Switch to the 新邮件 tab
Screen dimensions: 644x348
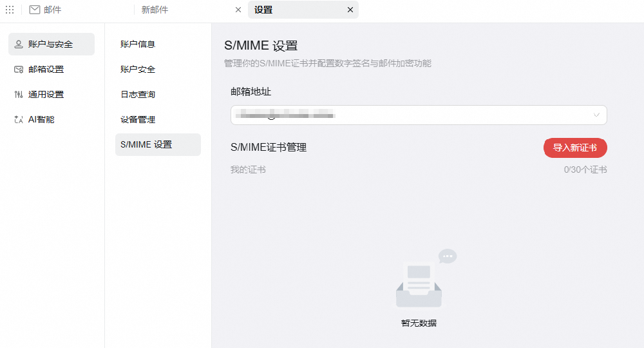tap(155, 10)
